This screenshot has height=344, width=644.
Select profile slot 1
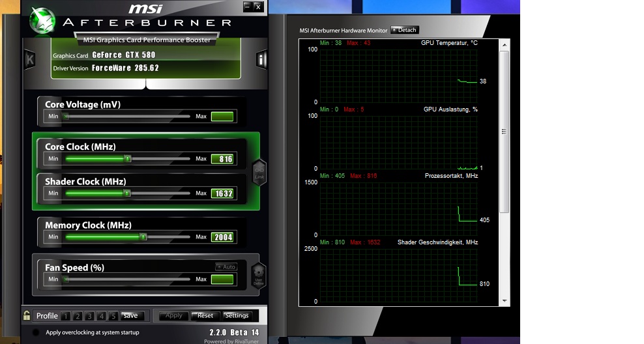point(65,316)
